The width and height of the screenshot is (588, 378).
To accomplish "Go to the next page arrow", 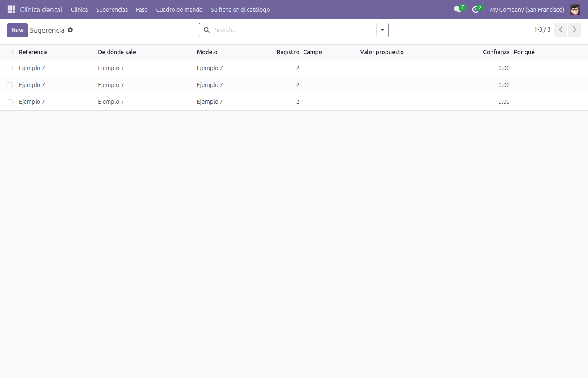I will 575,29.
